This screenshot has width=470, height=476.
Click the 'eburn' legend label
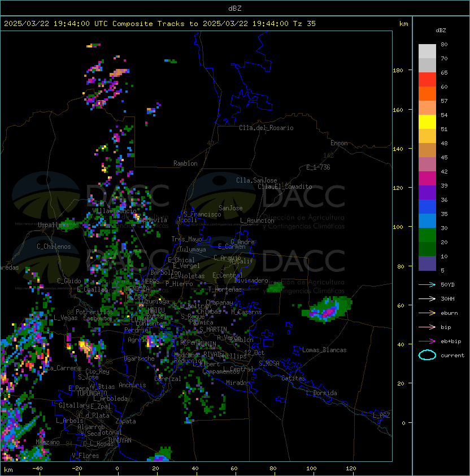(449, 313)
